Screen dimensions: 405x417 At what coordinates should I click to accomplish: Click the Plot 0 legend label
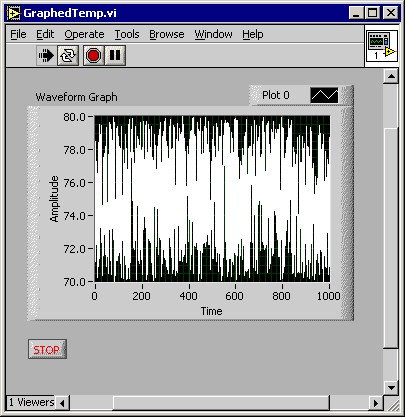pyautogui.click(x=276, y=95)
